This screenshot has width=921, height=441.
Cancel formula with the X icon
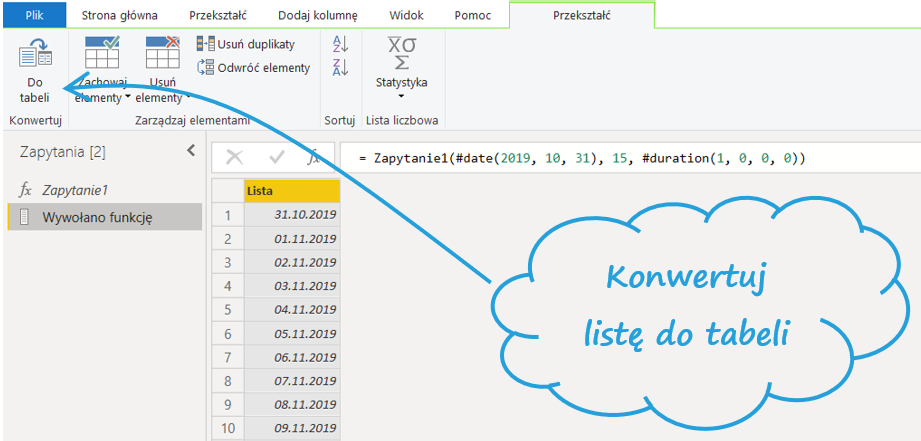[235, 157]
